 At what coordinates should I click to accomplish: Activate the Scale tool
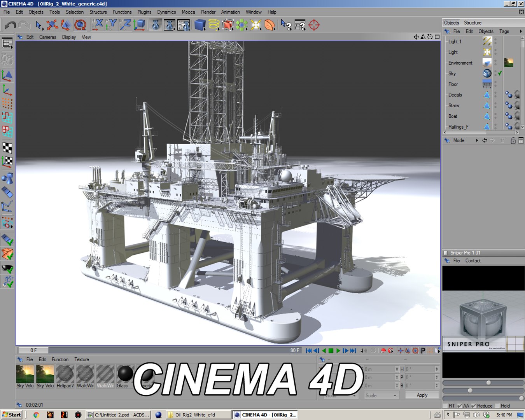(x=66, y=25)
